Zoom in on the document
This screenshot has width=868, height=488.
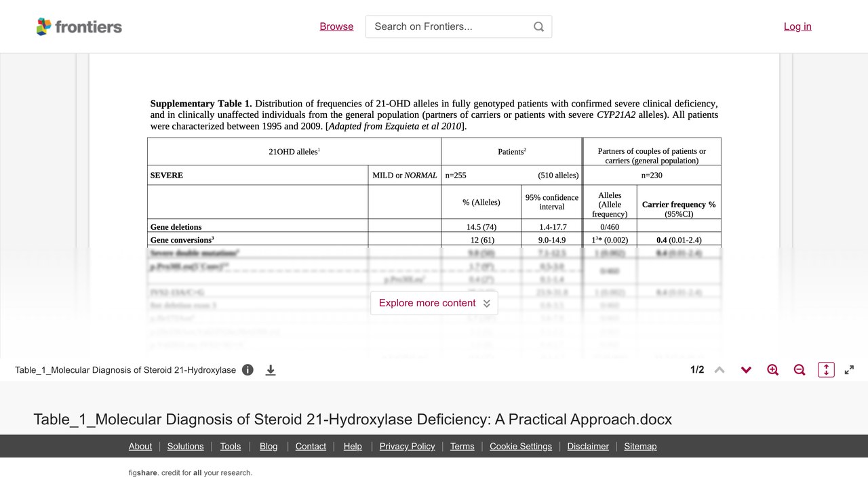click(772, 370)
